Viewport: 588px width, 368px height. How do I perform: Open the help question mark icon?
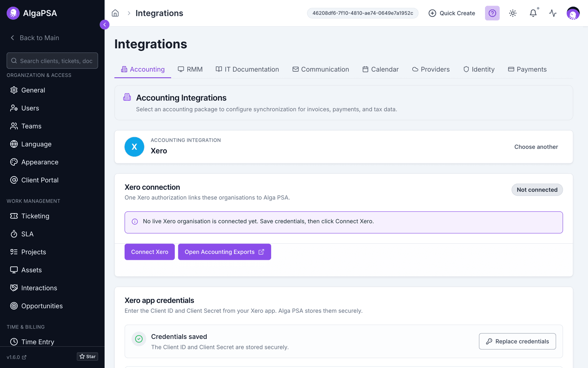click(x=492, y=13)
